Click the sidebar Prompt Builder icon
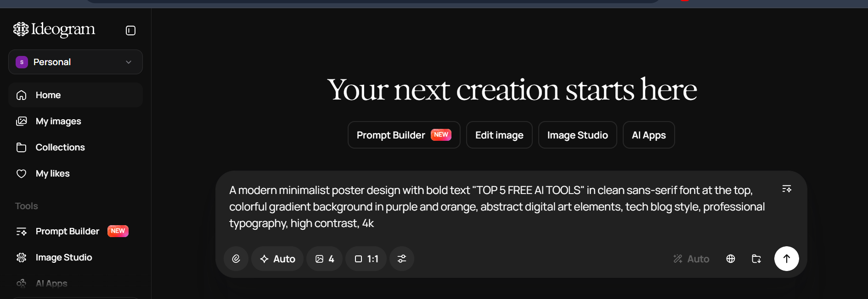The height and width of the screenshot is (299, 868). (x=21, y=232)
